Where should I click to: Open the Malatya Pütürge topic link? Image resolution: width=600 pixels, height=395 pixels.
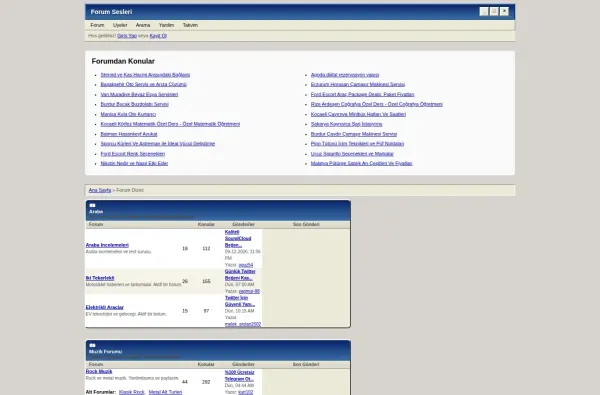(361, 163)
